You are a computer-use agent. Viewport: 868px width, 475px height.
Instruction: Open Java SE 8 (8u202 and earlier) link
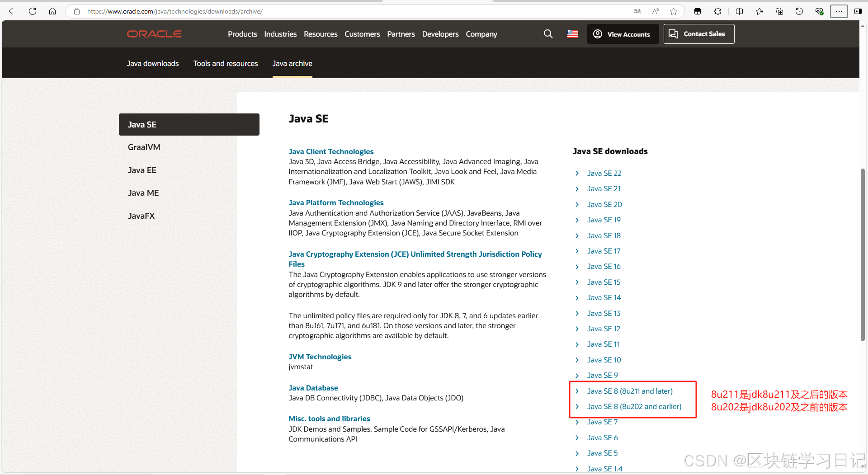(x=634, y=406)
